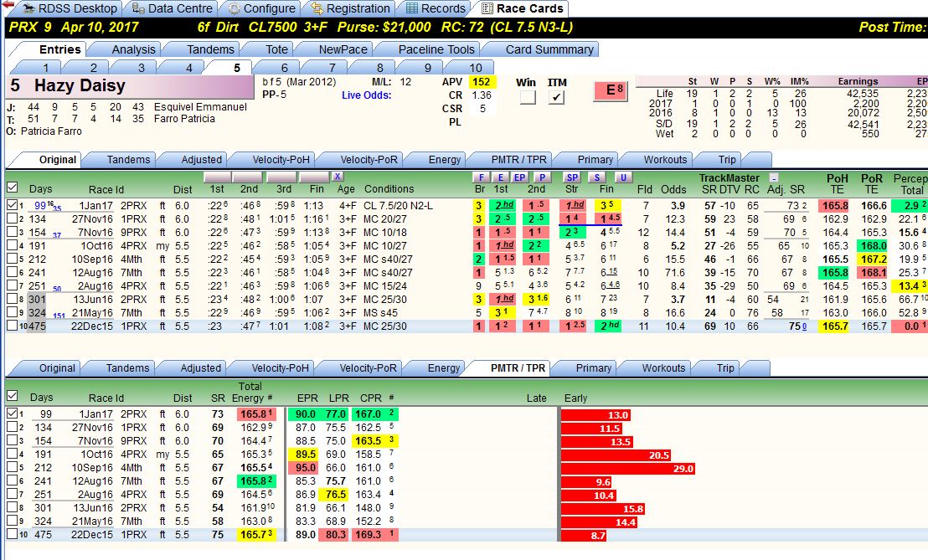The image size is (928, 560).
Task: Click the minus button beside TrackMaster
Action: [773, 177]
